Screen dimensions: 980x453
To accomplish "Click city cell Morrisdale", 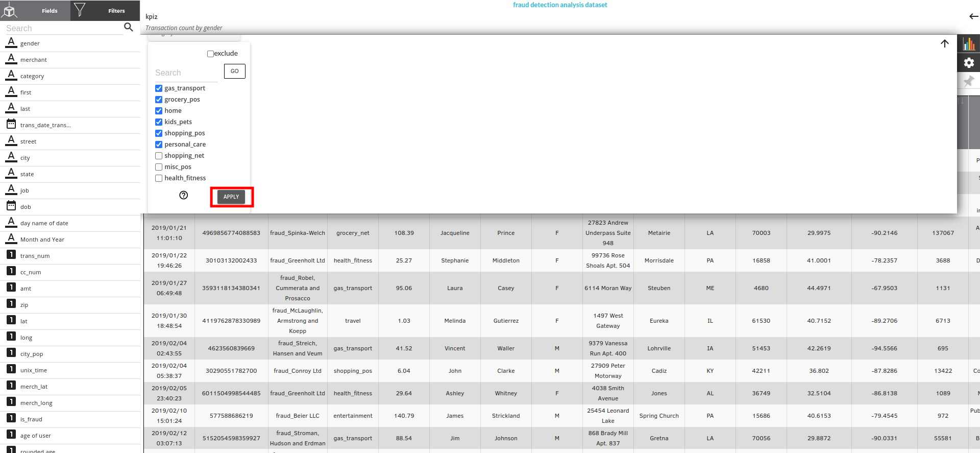I will coord(659,260).
